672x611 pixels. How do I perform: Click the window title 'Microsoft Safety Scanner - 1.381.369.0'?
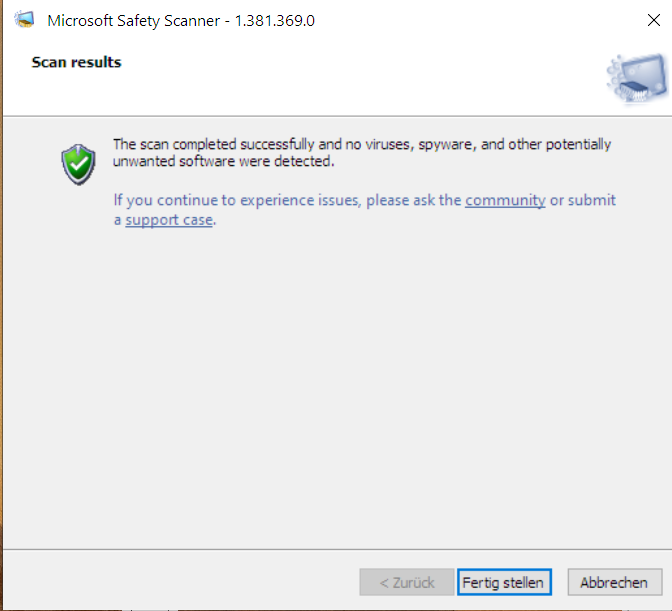[181, 21]
